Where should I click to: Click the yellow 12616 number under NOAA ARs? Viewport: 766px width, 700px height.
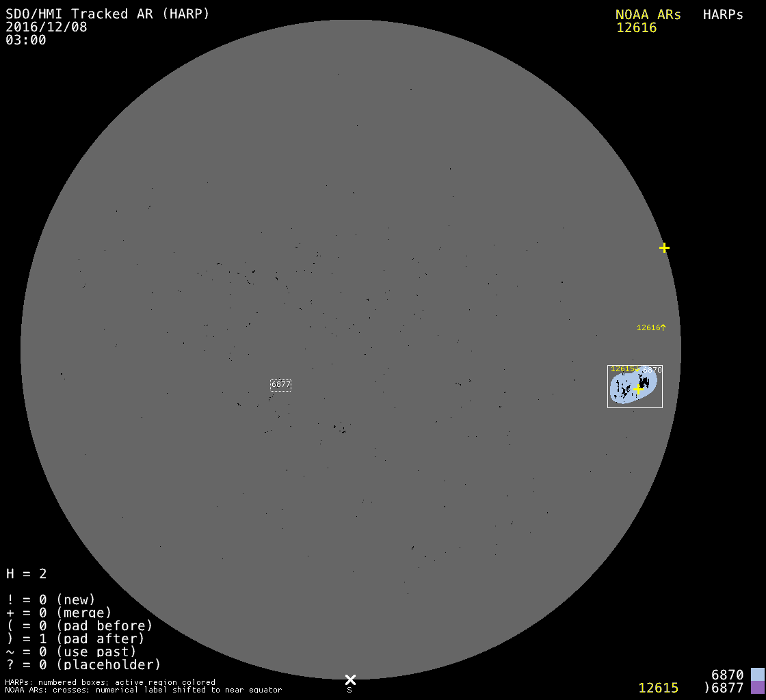point(636,27)
